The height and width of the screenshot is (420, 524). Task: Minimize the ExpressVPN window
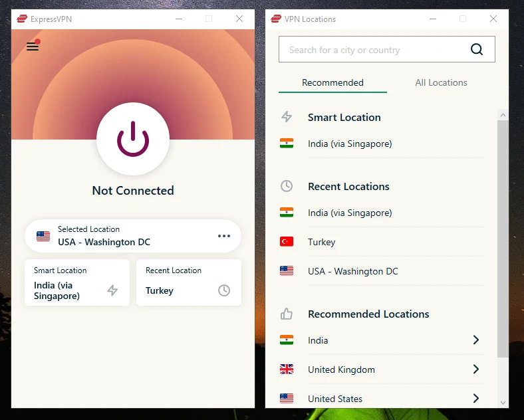[x=179, y=19]
